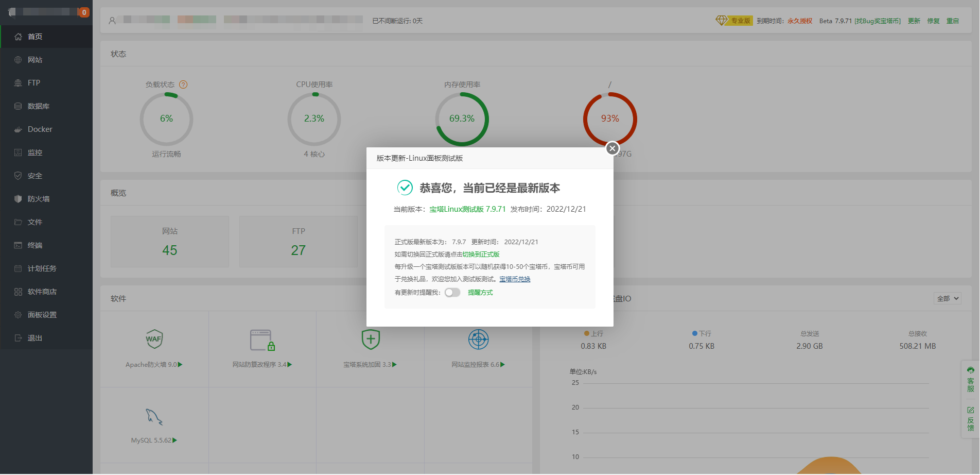Click the 修复 link in header

[934, 21]
